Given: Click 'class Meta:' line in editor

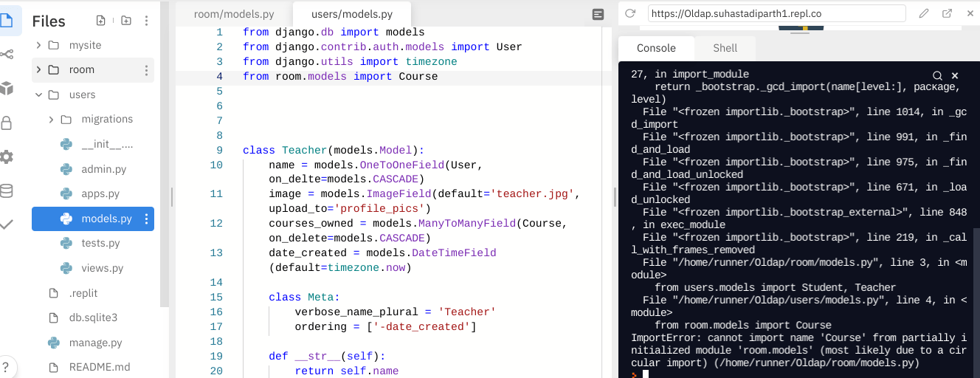Looking at the screenshot, I should point(303,297).
